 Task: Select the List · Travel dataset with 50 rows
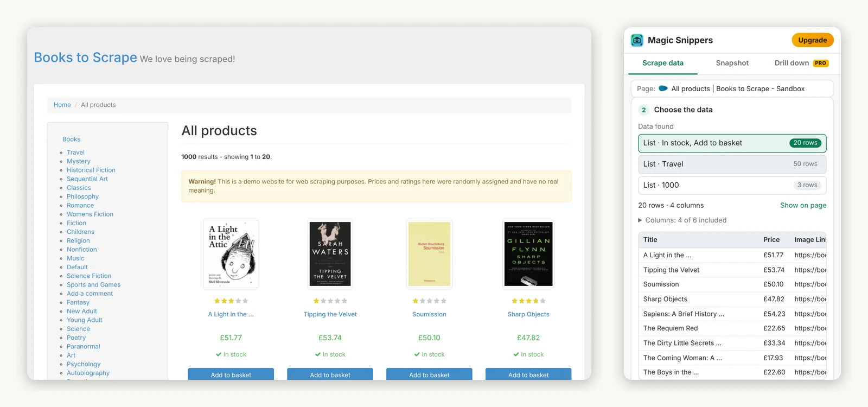[x=732, y=164]
